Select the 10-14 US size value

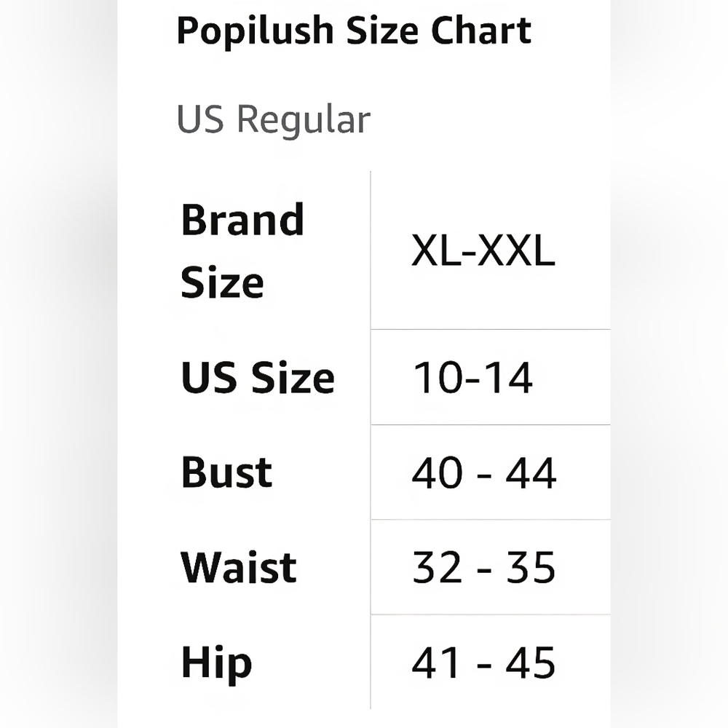coord(472,378)
